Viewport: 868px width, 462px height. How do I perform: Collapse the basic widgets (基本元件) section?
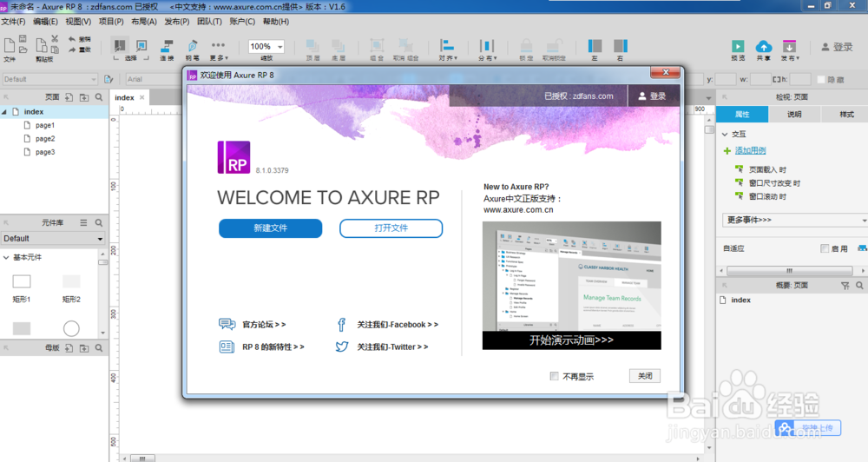pos(6,258)
